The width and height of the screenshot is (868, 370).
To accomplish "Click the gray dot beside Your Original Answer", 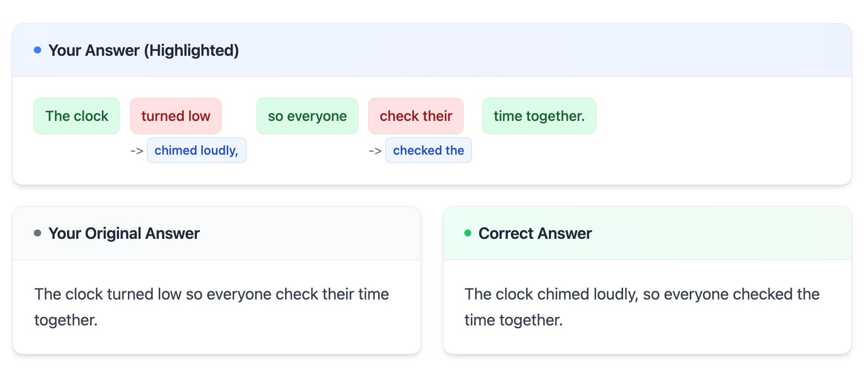I will click(x=38, y=233).
